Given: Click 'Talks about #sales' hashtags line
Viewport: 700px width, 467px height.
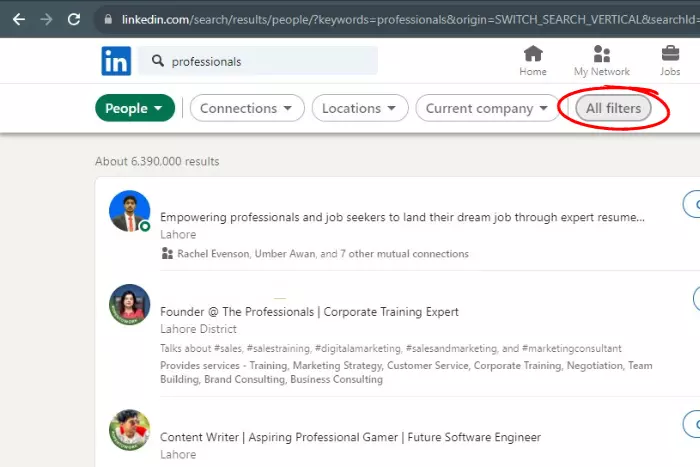Looking at the screenshot, I should coord(391,348).
